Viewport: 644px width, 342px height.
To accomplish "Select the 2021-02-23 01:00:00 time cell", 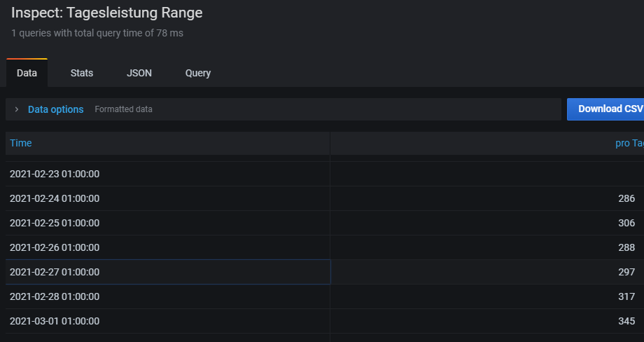I will click(x=55, y=174).
